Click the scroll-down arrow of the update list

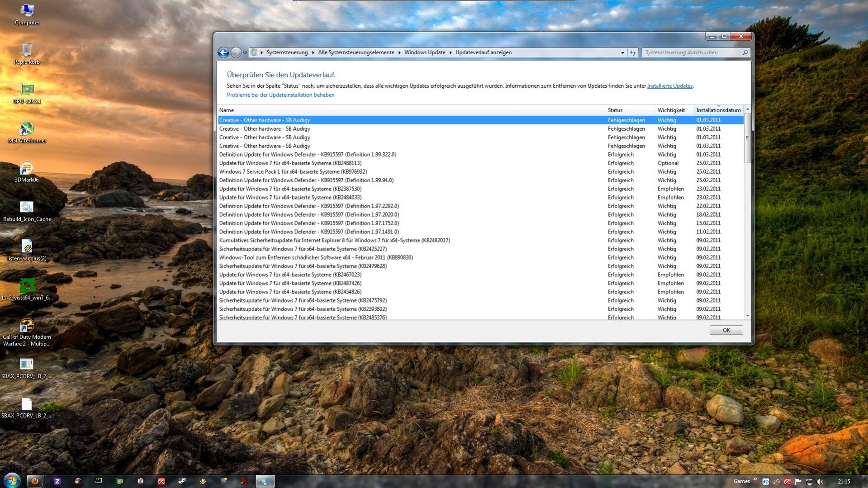[x=747, y=316]
